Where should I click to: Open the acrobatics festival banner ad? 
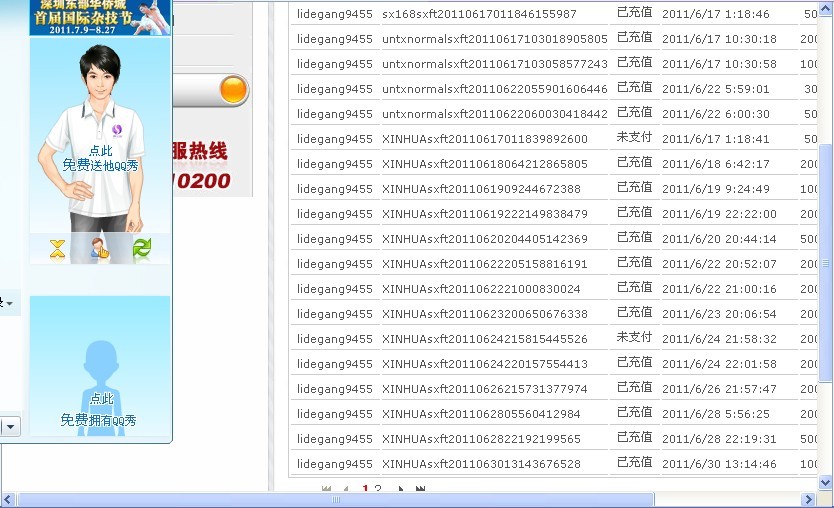[100, 17]
